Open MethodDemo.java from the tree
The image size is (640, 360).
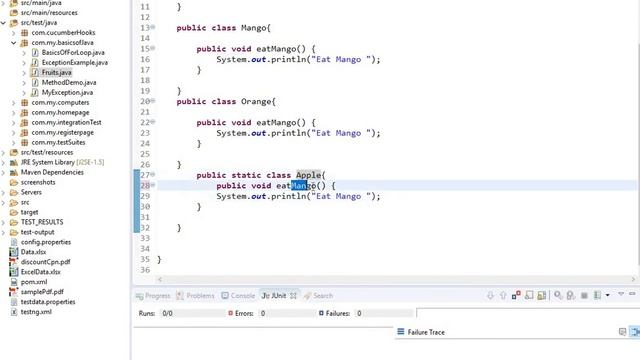[x=69, y=82]
